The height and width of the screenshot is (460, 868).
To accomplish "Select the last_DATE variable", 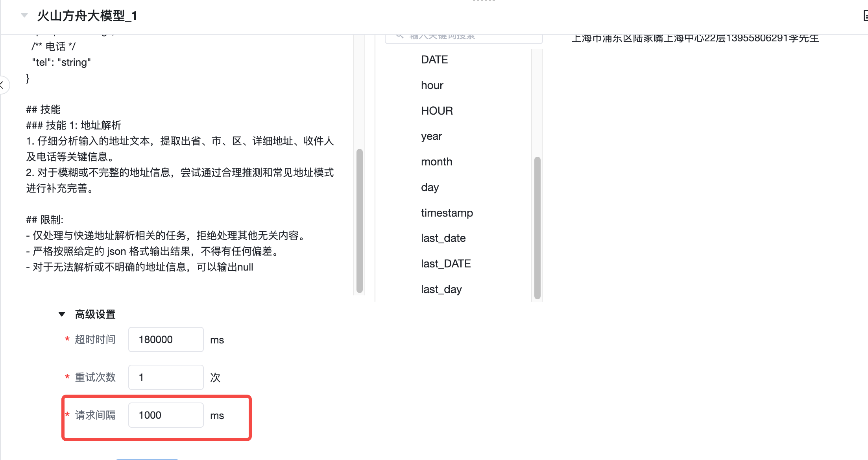I will (x=446, y=264).
